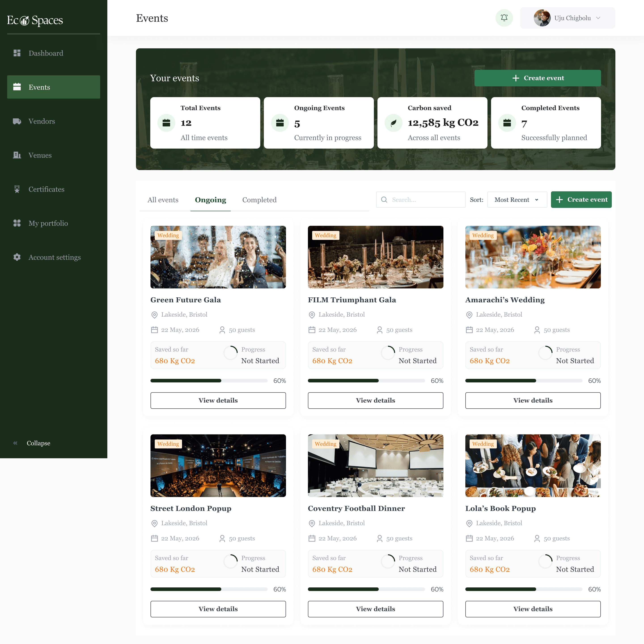
Task: Select the Ongoing tab
Action: click(211, 200)
